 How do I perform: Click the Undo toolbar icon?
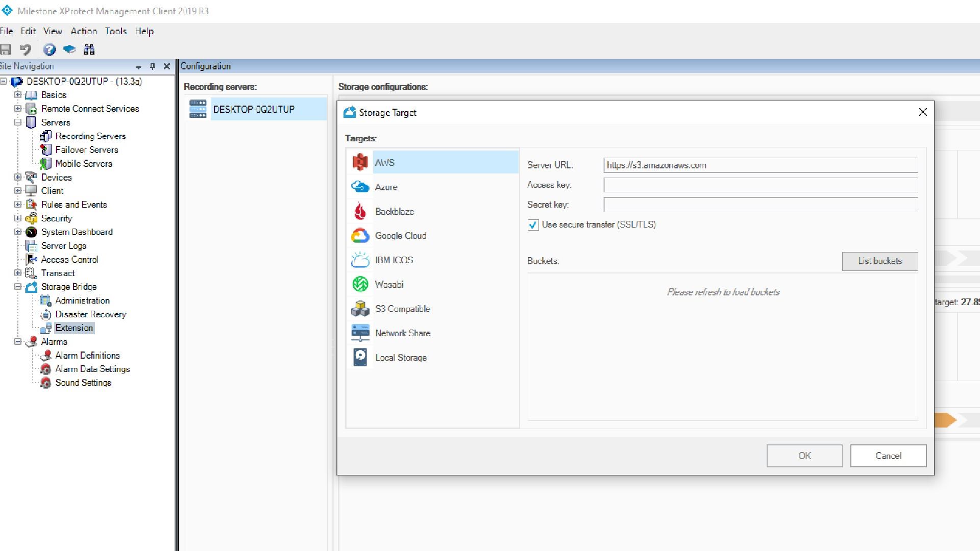point(26,49)
